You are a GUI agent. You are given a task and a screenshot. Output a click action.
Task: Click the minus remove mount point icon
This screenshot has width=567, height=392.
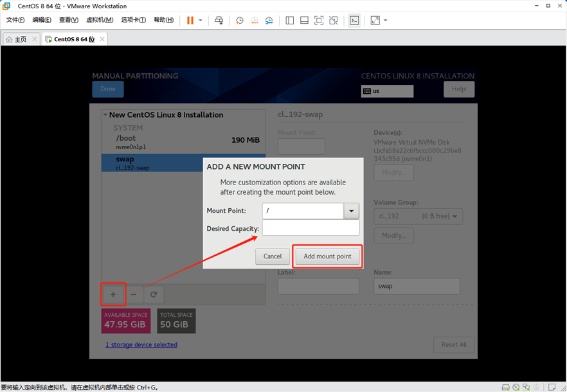(134, 295)
